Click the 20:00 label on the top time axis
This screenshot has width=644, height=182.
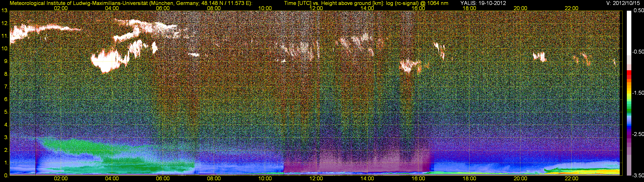[521, 8]
